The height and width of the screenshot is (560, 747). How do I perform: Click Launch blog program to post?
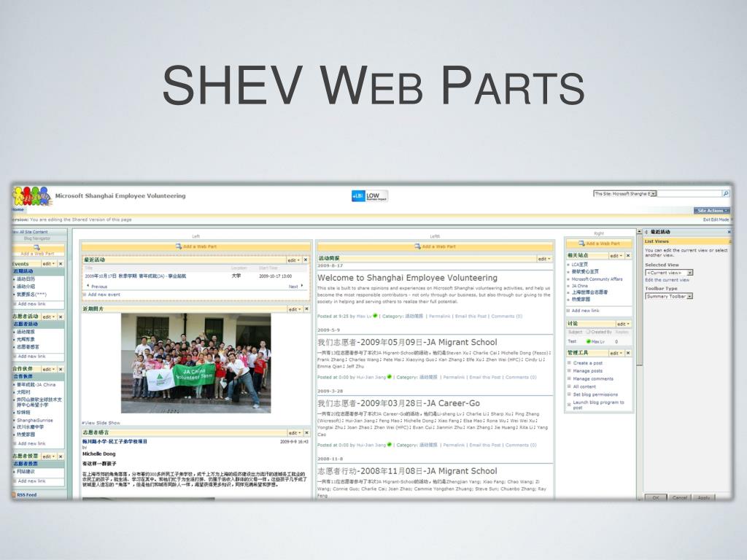[598, 405]
